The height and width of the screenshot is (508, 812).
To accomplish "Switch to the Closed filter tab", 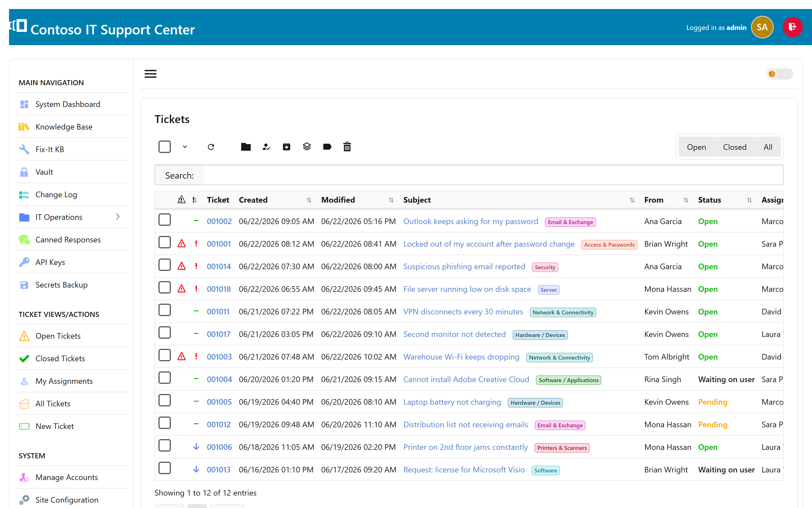I will pyautogui.click(x=734, y=147).
